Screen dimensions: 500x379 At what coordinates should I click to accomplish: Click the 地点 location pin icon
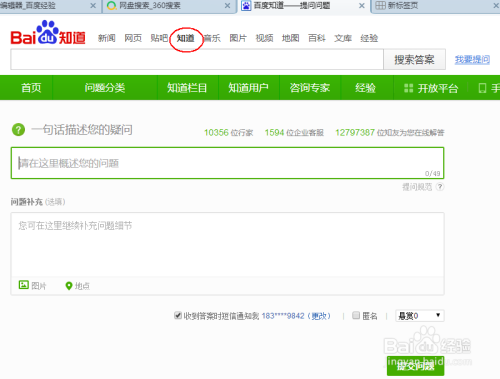(69, 286)
